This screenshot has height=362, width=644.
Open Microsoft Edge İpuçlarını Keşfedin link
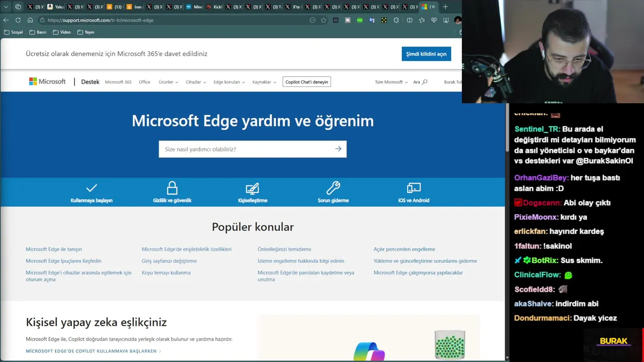click(63, 261)
